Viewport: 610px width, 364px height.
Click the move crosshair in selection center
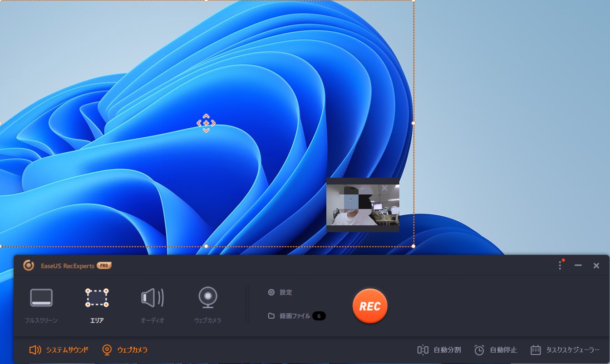point(206,123)
